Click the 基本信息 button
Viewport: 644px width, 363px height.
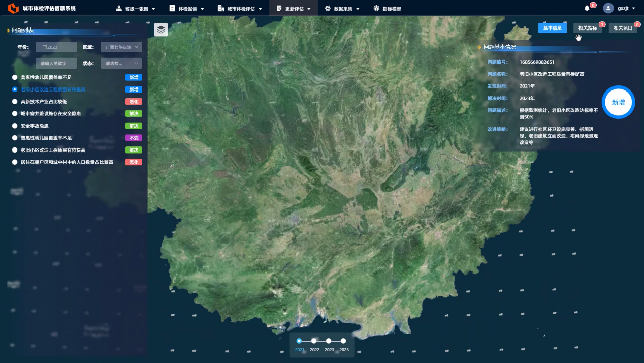552,28
